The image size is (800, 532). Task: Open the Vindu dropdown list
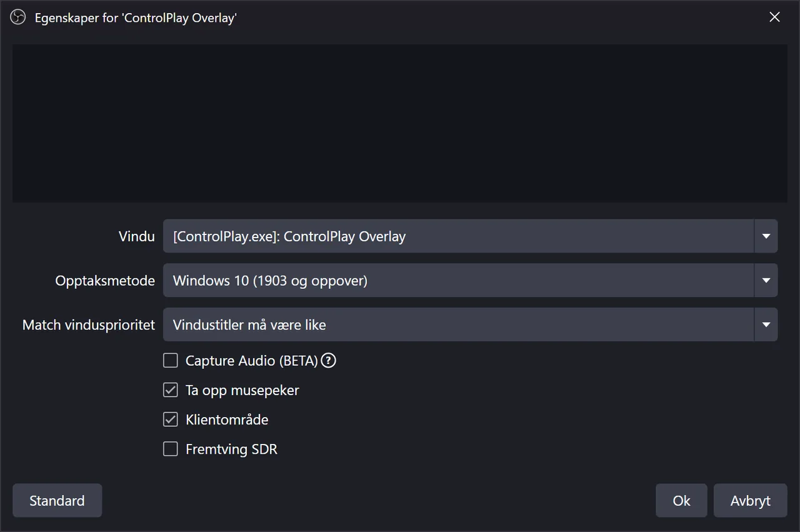point(470,236)
